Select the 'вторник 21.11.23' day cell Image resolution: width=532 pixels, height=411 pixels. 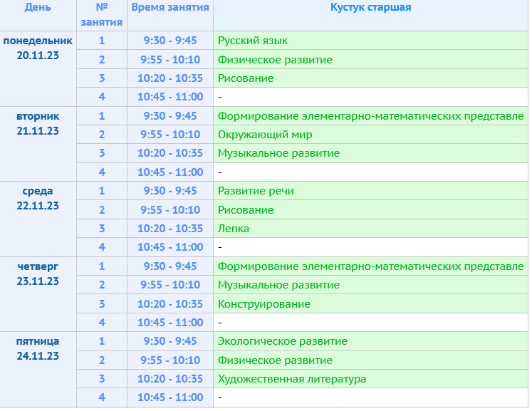(x=38, y=123)
